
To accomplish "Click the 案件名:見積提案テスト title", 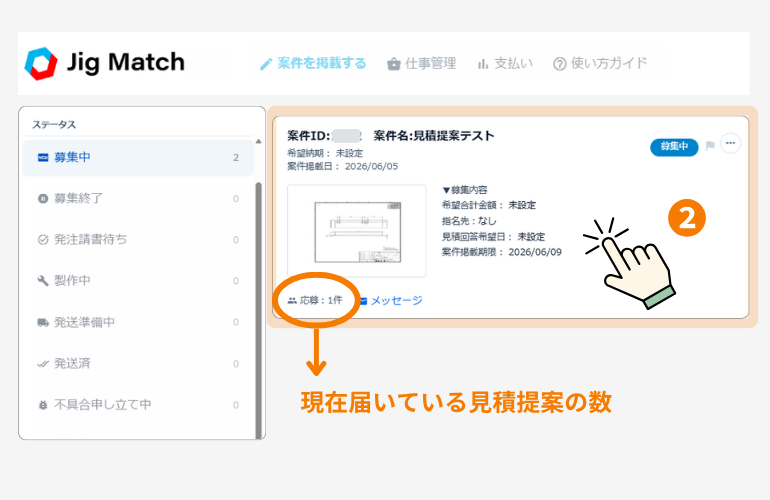I will (434, 136).
